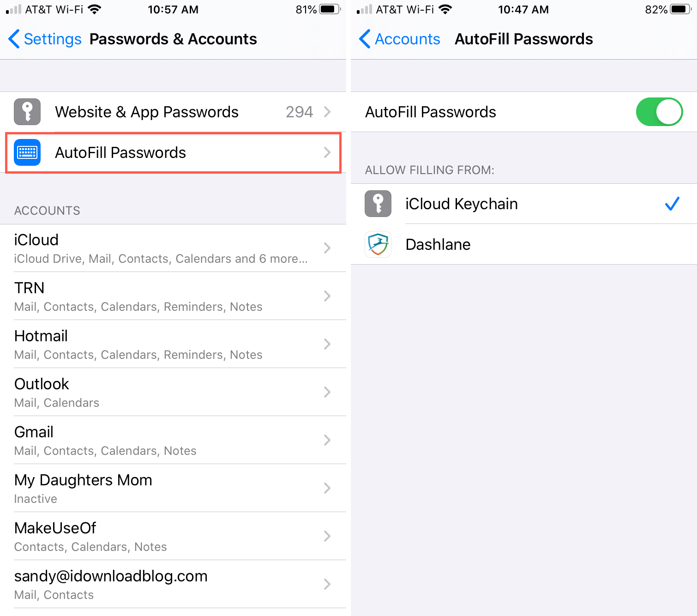Go back to Settings
Screen dimensions: 697x616
45,39
